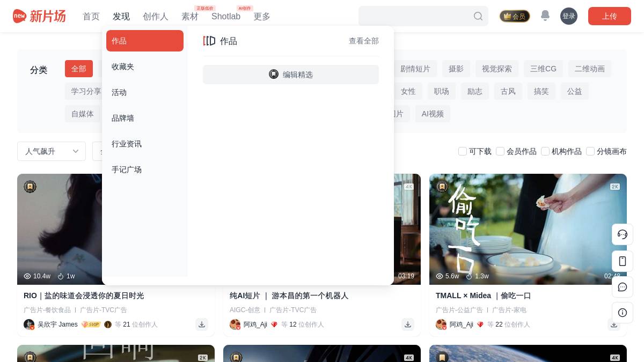Select the 剧情短片 category tag

[x=415, y=69]
